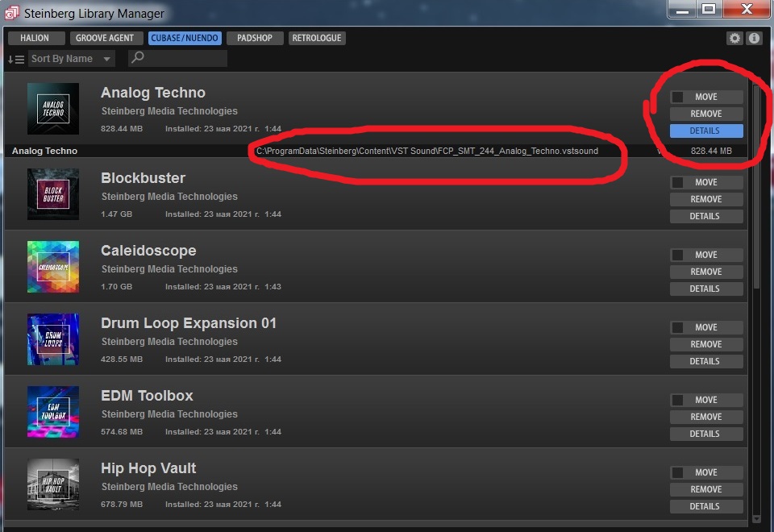Tick the Move checkbox for Analog Techno
Viewport: 774px width, 532px height.
pyautogui.click(x=677, y=97)
